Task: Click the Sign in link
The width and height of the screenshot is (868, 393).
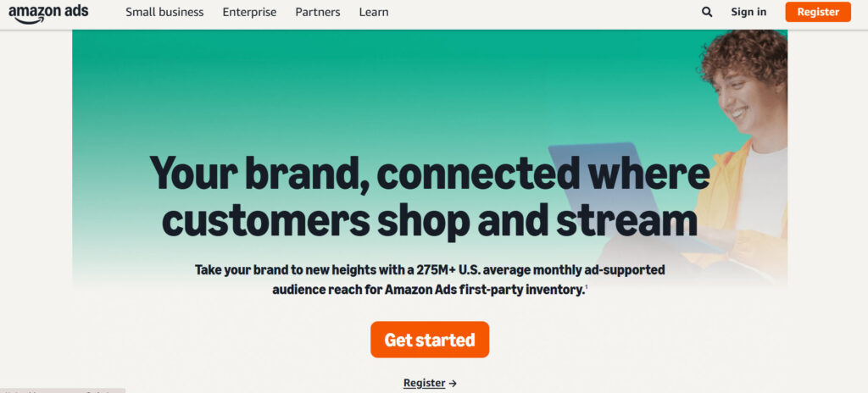Action: [748, 12]
